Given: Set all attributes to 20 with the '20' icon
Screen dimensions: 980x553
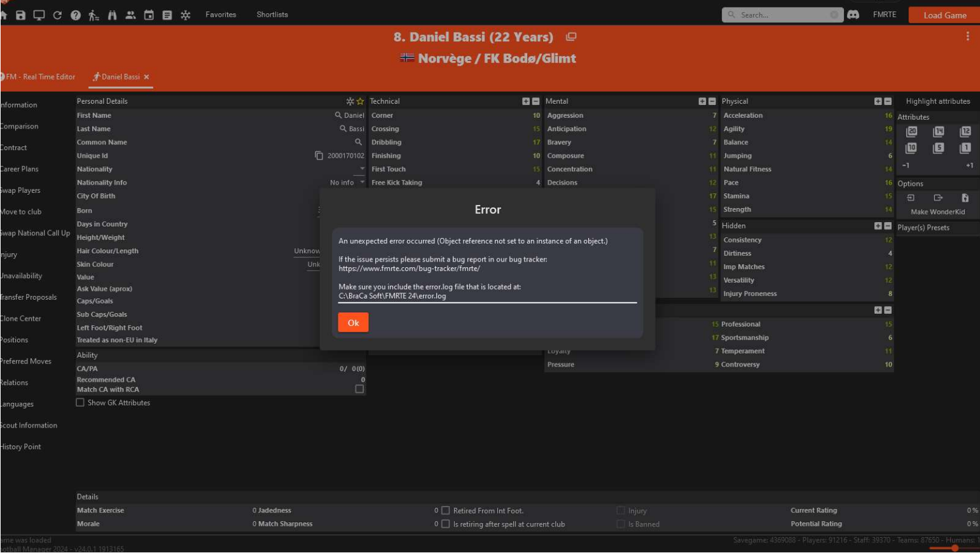Looking at the screenshot, I should (911, 132).
